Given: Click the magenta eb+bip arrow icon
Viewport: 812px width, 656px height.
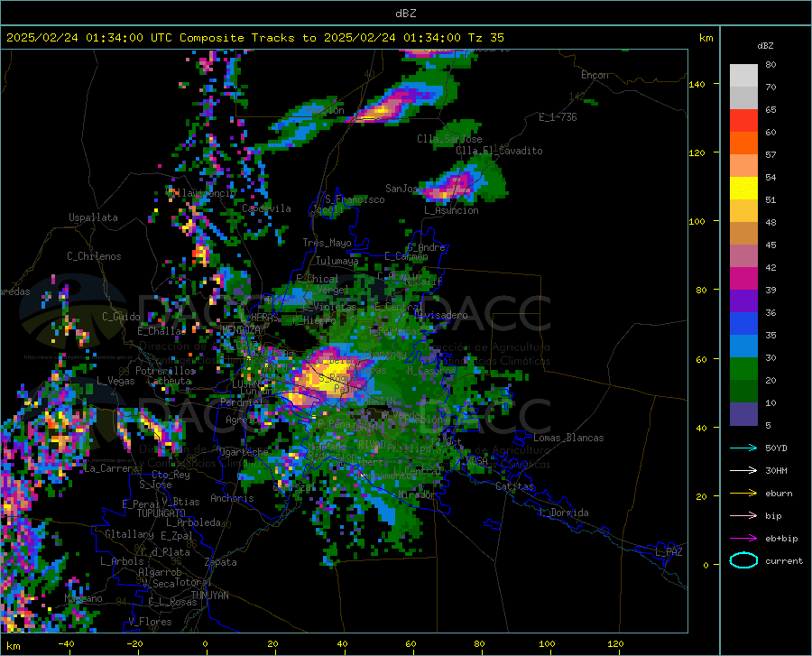Looking at the screenshot, I should 743,539.
